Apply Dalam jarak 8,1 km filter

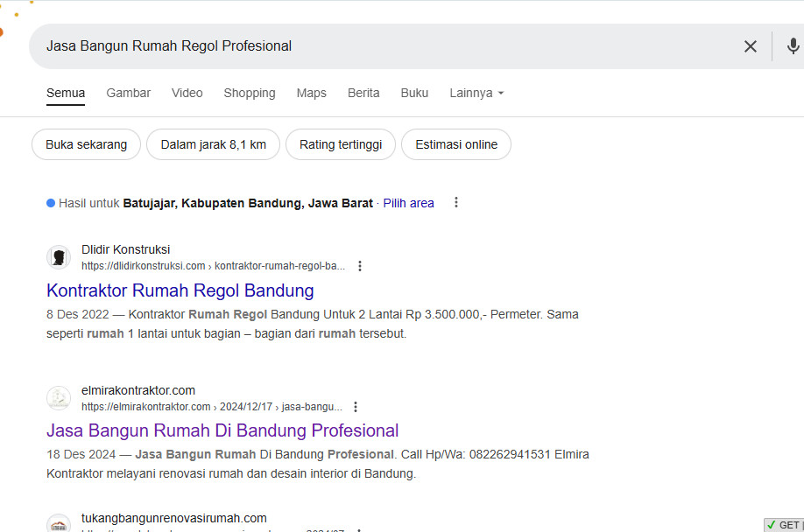coord(214,144)
